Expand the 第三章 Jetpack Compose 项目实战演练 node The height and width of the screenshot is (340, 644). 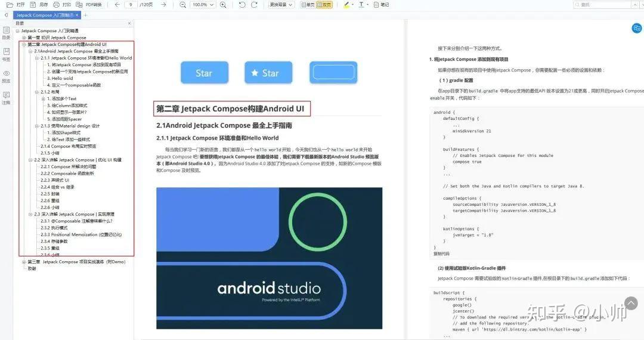24,262
